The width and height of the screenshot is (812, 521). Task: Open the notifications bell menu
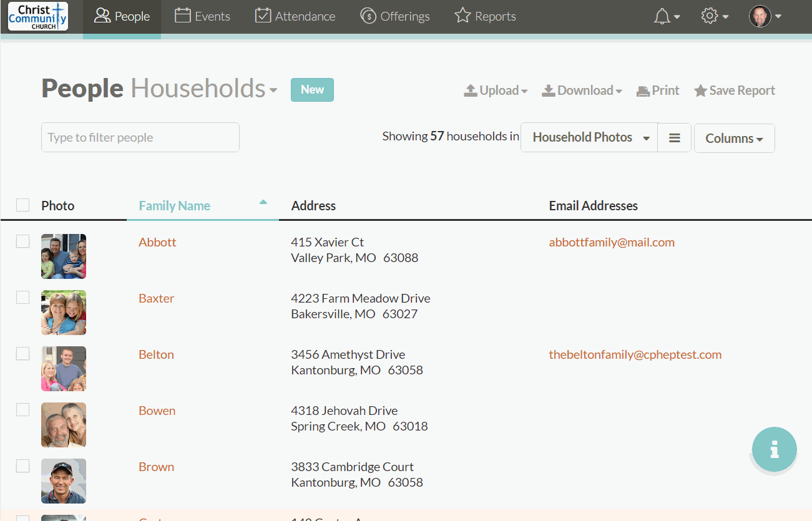point(666,16)
